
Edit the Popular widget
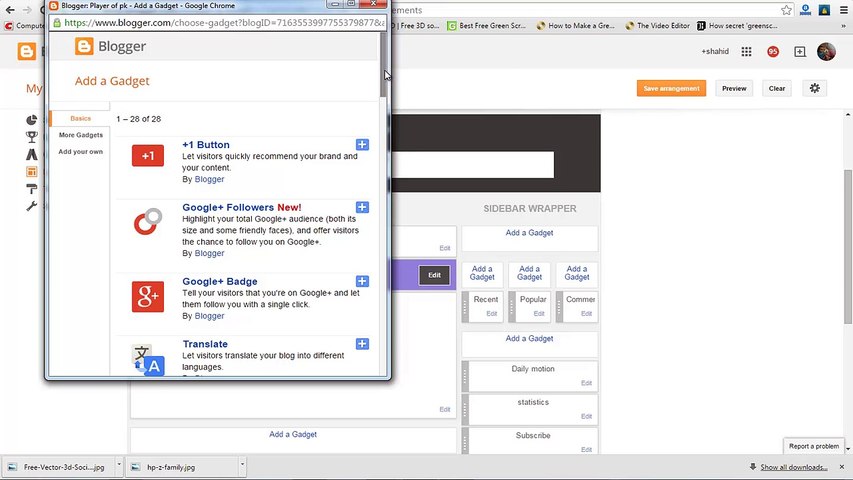[539, 313]
